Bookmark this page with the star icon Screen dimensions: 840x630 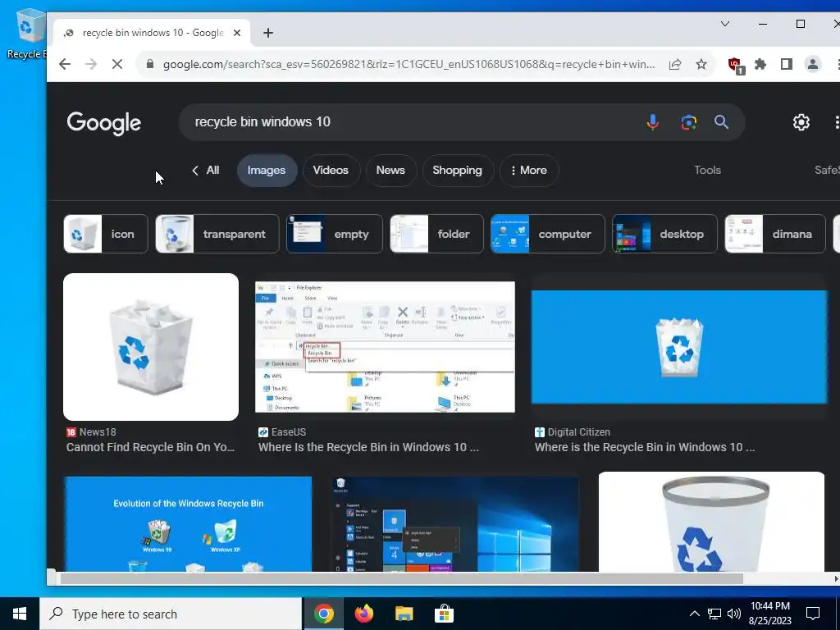click(x=701, y=64)
